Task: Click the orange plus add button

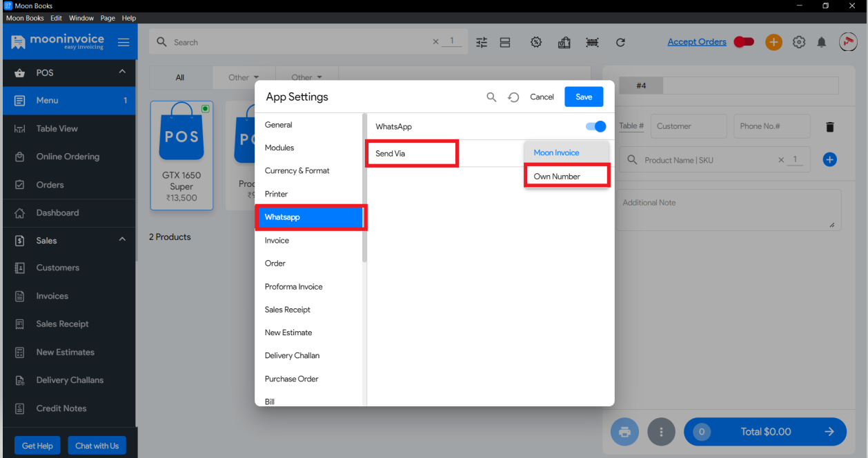Action: pyautogui.click(x=773, y=42)
